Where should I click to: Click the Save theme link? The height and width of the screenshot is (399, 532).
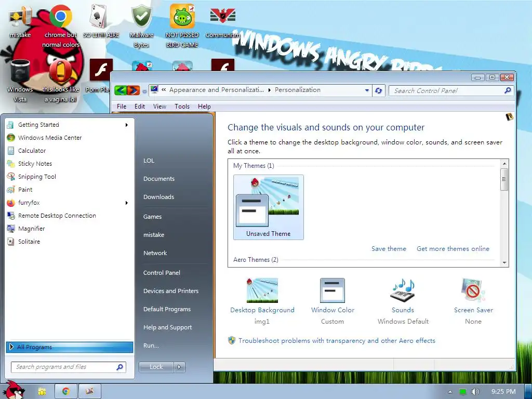389,249
